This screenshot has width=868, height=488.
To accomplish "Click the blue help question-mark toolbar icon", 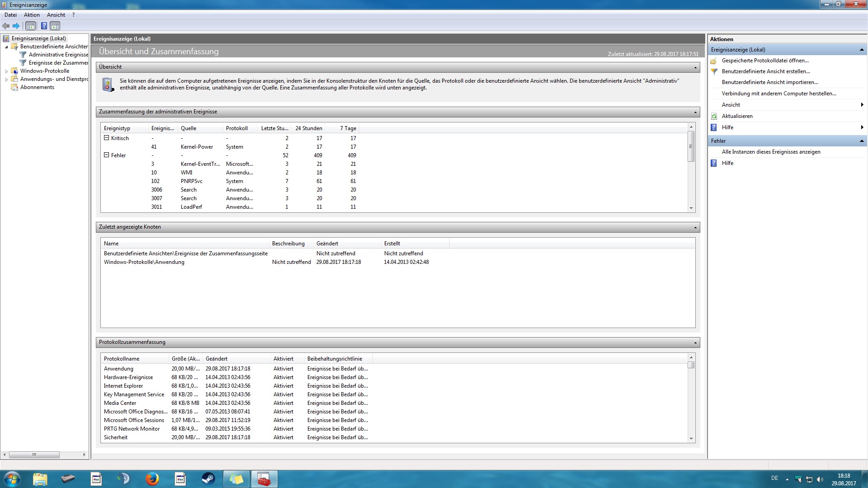I will 44,26.
